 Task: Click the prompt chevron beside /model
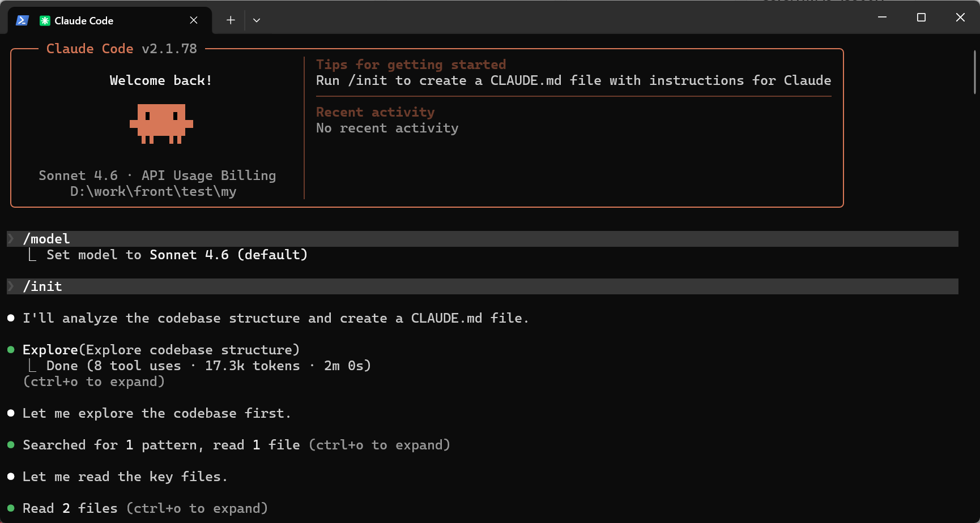click(11, 239)
